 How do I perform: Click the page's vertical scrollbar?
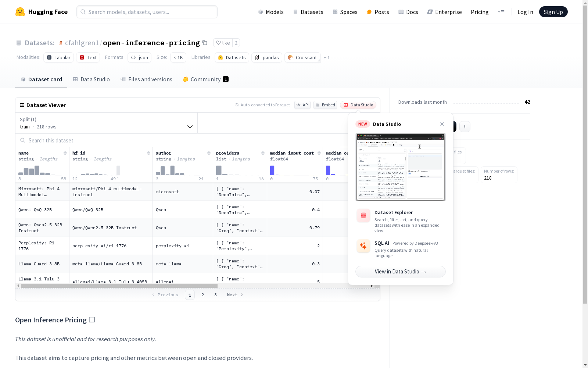[x=585, y=155]
